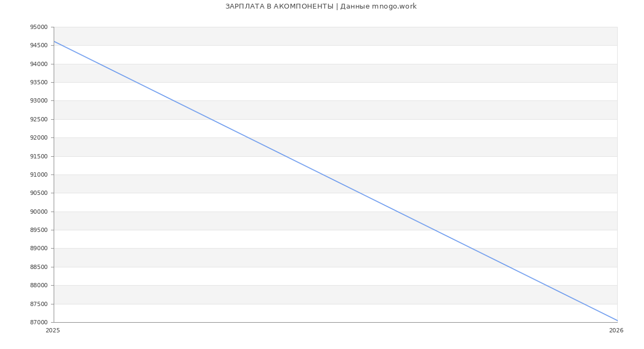
Task: Click the 89000 y-axis label
Action: click(x=39, y=249)
